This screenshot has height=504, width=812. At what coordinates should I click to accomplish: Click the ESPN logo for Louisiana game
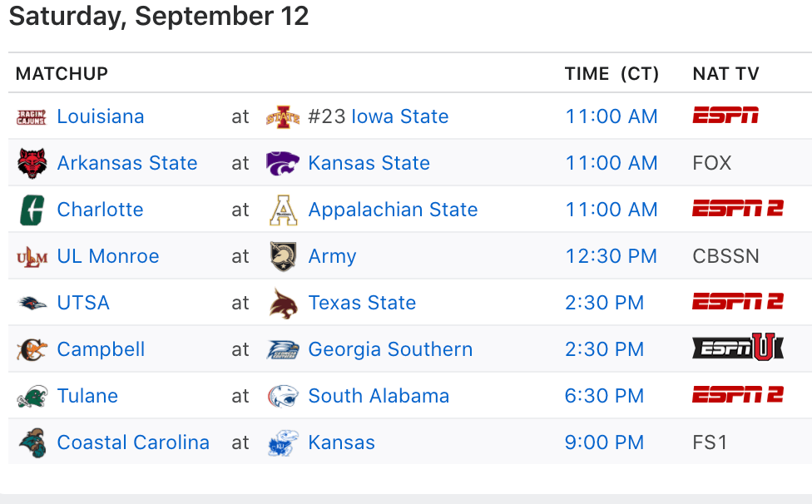pyautogui.click(x=725, y=116)
